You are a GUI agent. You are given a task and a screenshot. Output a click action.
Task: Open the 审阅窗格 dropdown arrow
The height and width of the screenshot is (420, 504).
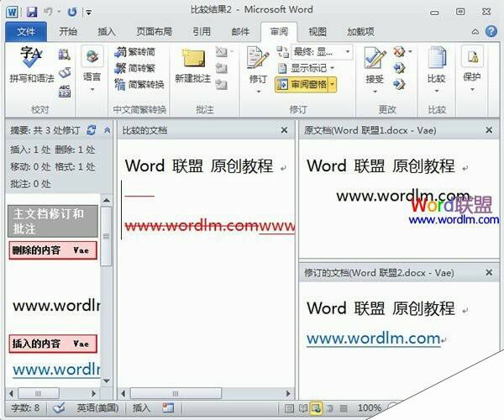point(333,85)
